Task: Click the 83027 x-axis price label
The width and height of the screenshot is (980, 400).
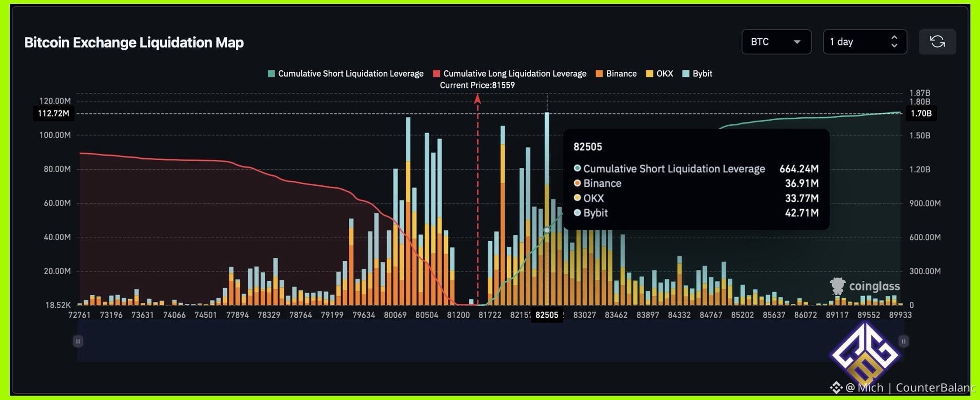Action: point(584,315)
